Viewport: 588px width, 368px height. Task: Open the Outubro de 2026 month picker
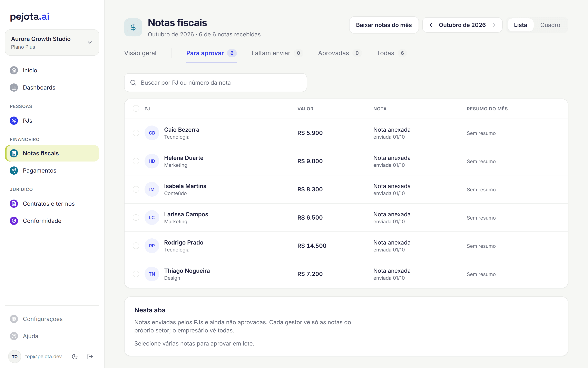pyautogui.click(x=462, y=25)
